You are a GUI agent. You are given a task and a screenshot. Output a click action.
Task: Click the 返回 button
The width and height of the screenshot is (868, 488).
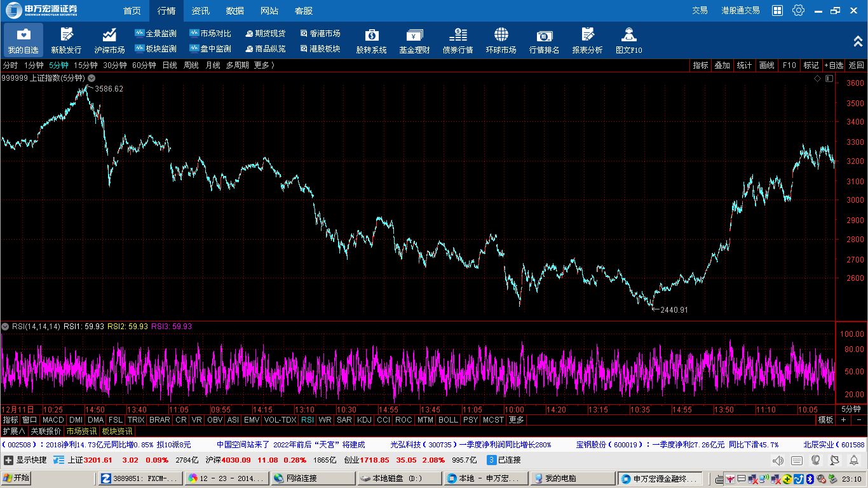pos(856,65)
